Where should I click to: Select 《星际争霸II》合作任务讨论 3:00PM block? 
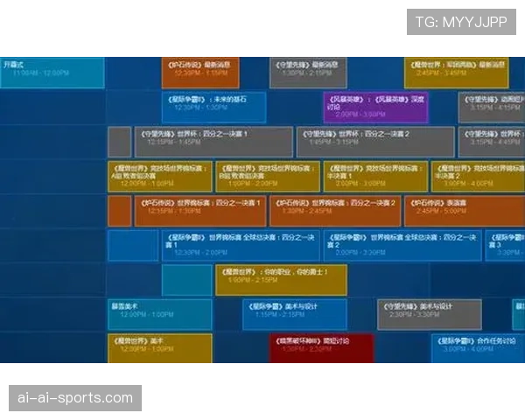(x=478, y=348)
